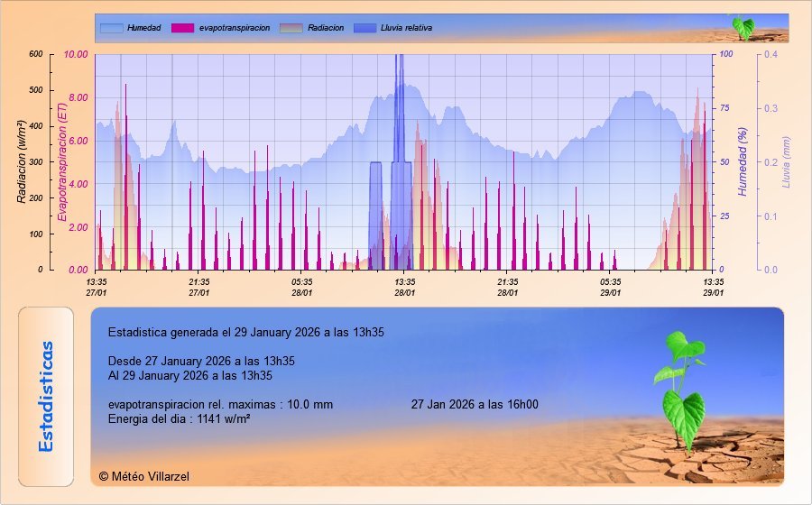
Task: Click the small plant icon in legend bar
Action: pos(742,27)
